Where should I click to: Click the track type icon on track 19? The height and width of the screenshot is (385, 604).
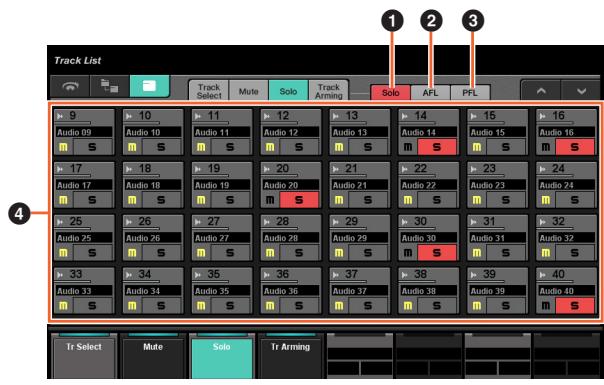pyautogui.click(x=198, y=169)
